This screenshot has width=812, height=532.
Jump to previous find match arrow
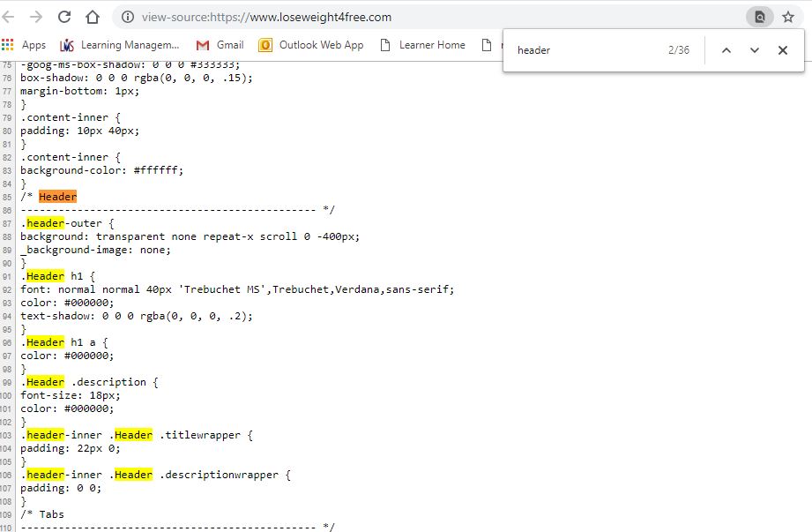point(726,50)
